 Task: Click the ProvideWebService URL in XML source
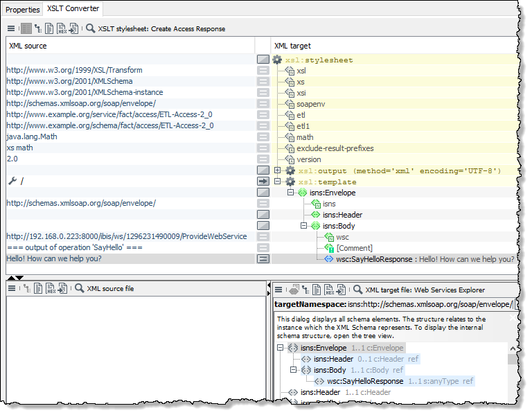point(127,237)
